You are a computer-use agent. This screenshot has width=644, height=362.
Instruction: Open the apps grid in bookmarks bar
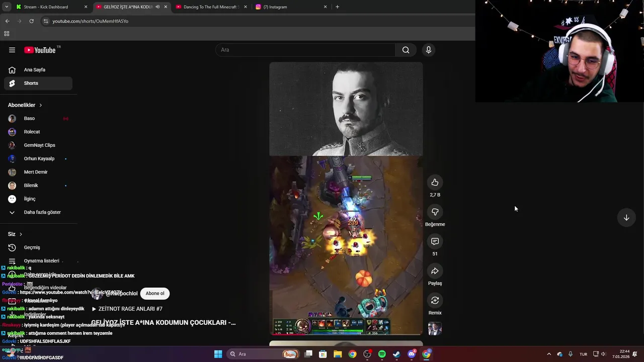[x=7, y=34]
